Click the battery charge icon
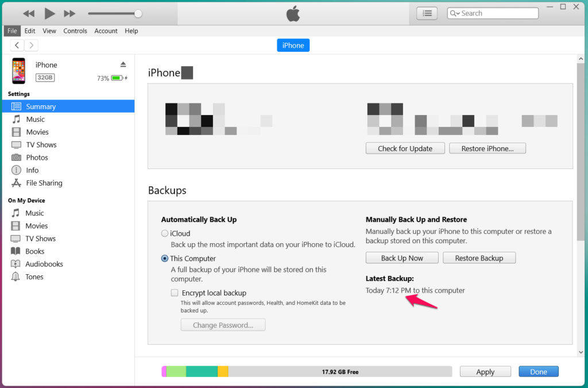Screen dimensions: 588x388 pyautogui.click(x=117, y=78)
